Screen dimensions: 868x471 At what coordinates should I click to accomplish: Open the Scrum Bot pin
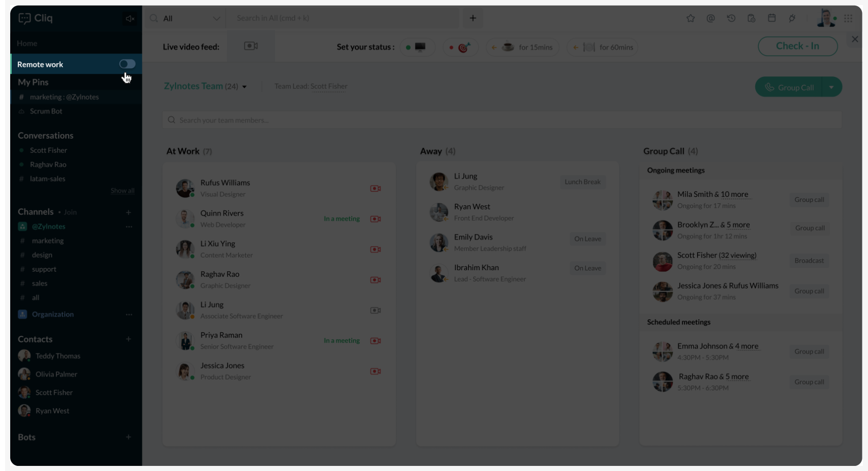tap(46, 111)
